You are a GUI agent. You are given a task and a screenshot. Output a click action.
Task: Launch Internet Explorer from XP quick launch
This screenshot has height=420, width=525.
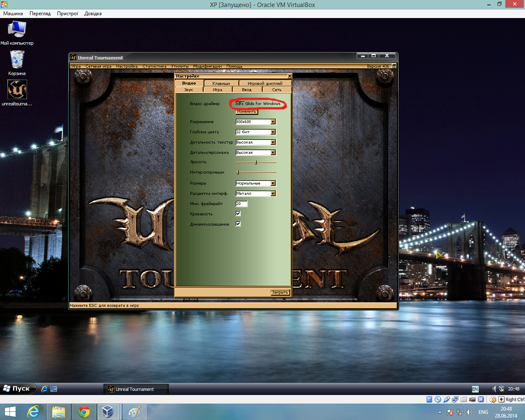pyautogui.click(x=44, y=389)
